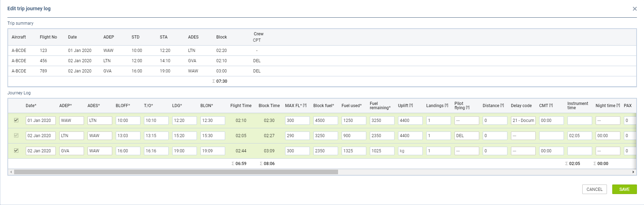The height and width of the screenshot is (205, 644).
Task: Click total block time 07:30
Action: [222, 81]
